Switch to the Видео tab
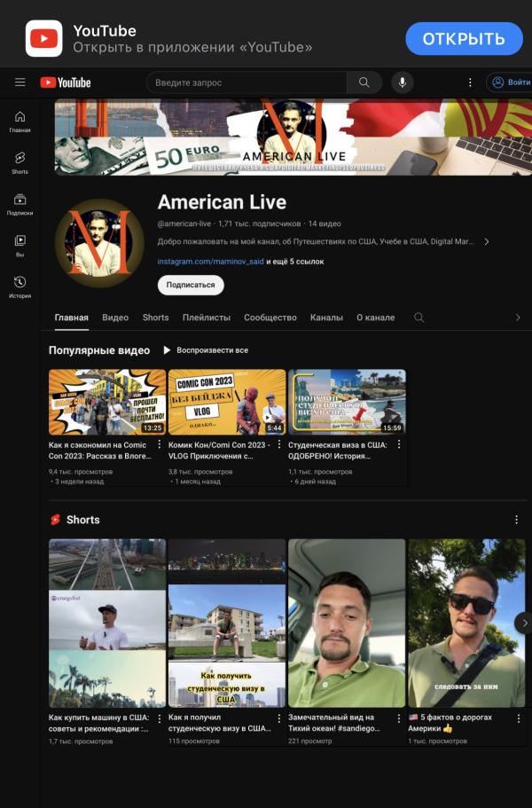Screen dimensions: 532x808 [x=115, y=318]
